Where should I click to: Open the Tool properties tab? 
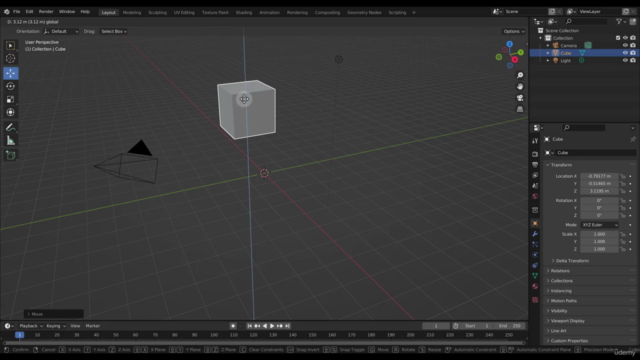tap(535, 140)
